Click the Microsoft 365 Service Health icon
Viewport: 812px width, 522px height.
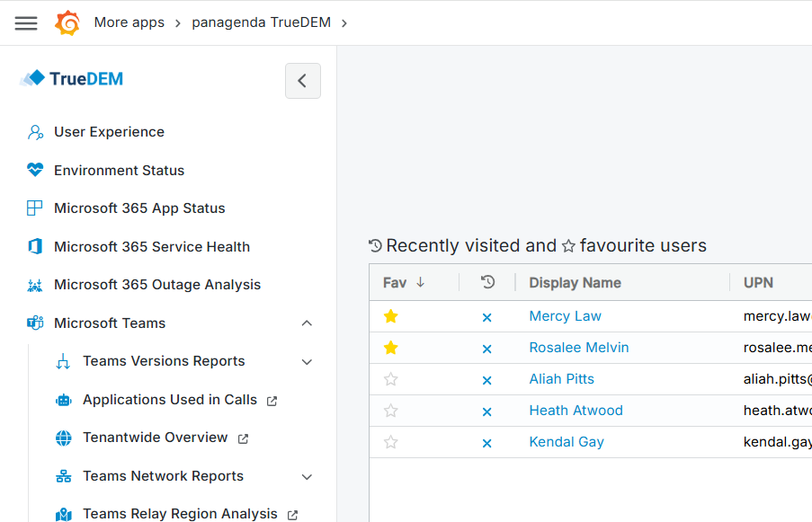click(35, 246)
